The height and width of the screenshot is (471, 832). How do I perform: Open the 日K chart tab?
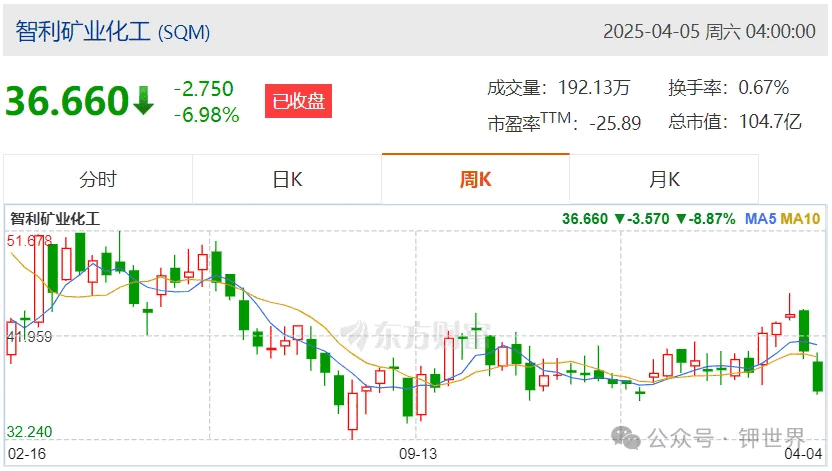pos(287,179)
